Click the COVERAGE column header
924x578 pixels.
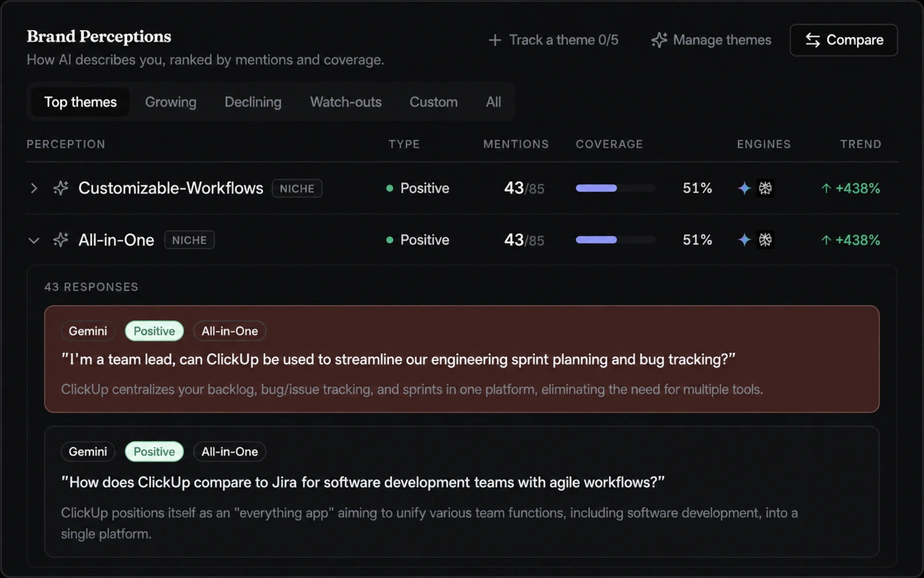click(x=609, y=144)
